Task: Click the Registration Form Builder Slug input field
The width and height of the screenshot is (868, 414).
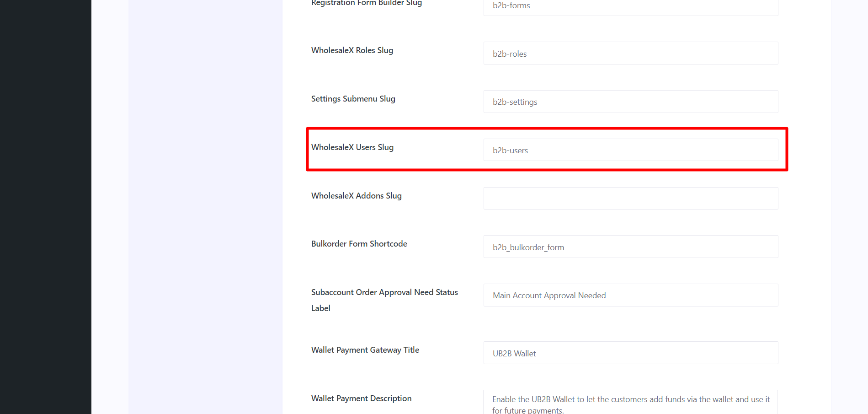Action: [x=631, y=7]
